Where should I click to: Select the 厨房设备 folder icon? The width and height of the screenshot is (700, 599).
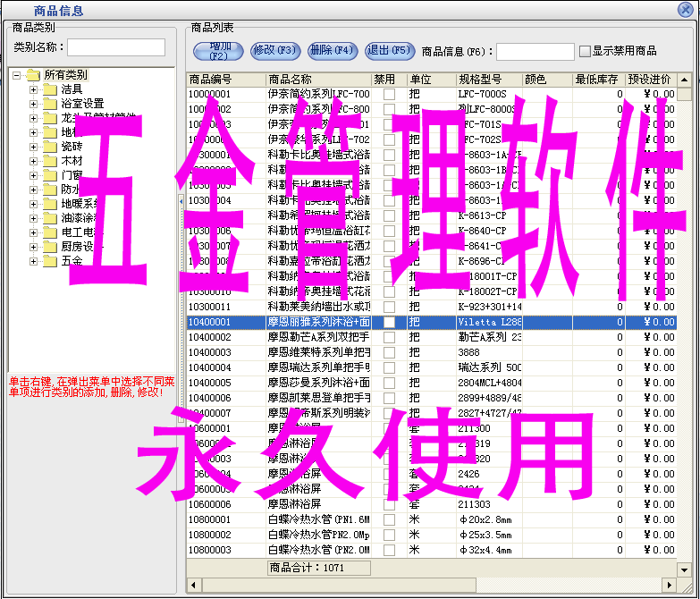click(x=50, y=247)
